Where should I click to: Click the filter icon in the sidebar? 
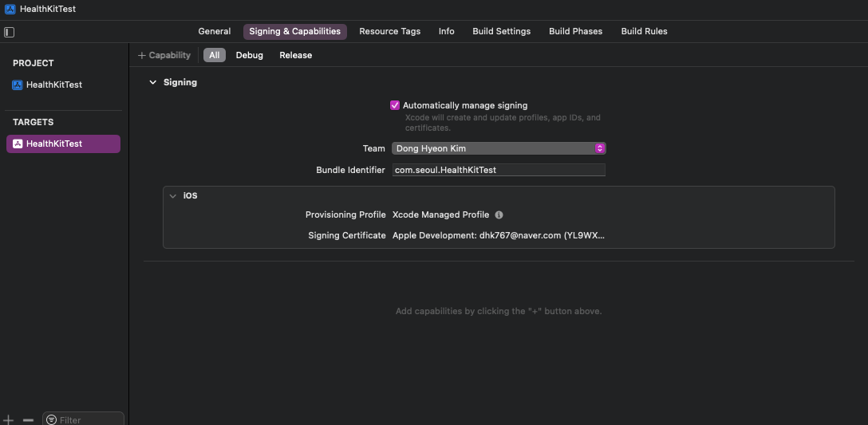coord(52,419)
